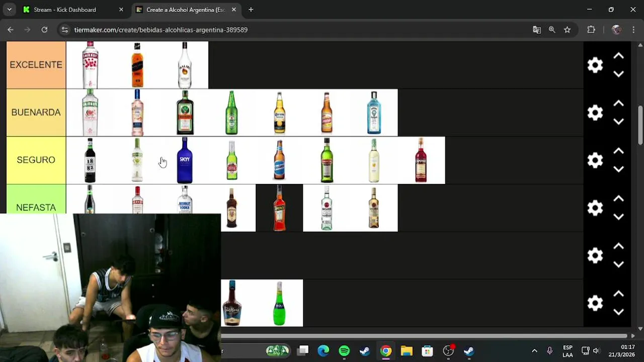Select the SEGURO tier label
This screenshot has width=644, height=362.
point(36,160)
